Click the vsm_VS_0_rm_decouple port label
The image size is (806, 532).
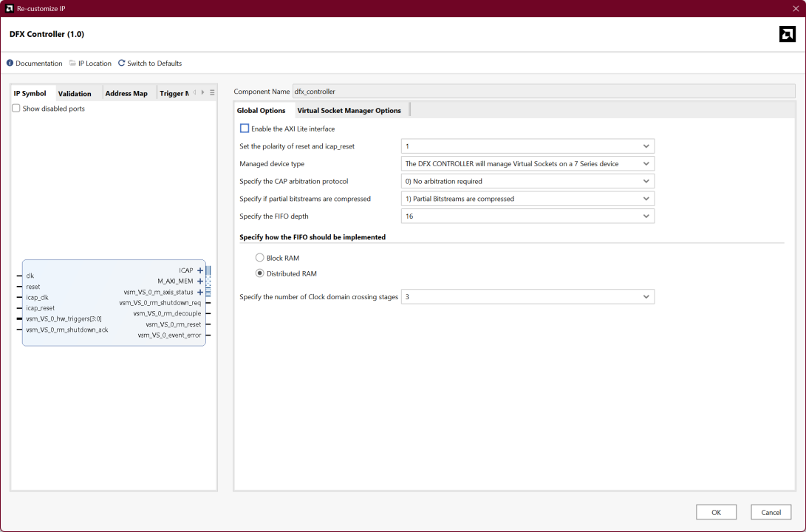click(x=167, y=313)
